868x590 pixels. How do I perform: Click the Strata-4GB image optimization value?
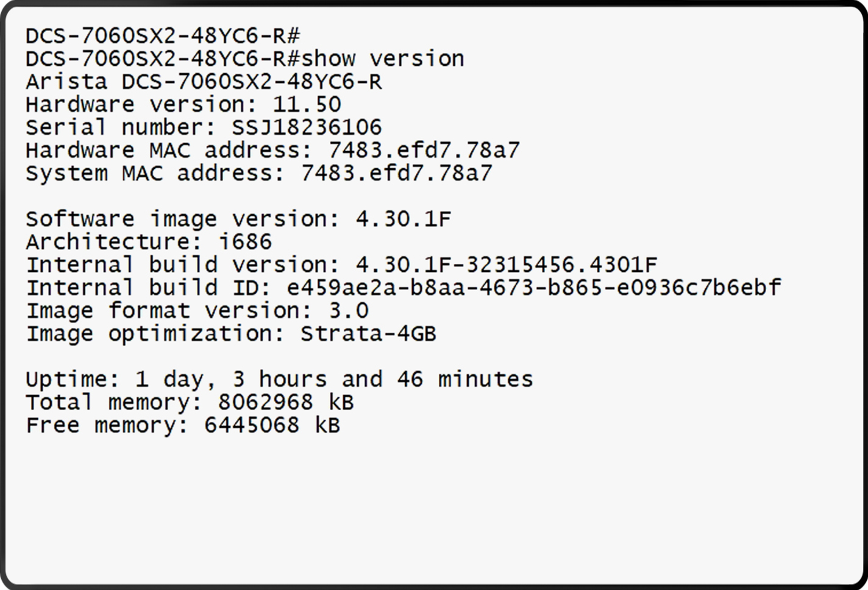tap(368, 334)
